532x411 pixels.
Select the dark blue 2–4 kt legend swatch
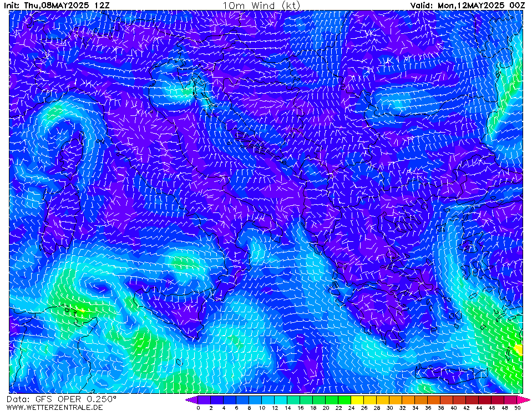tap(216, 400)
